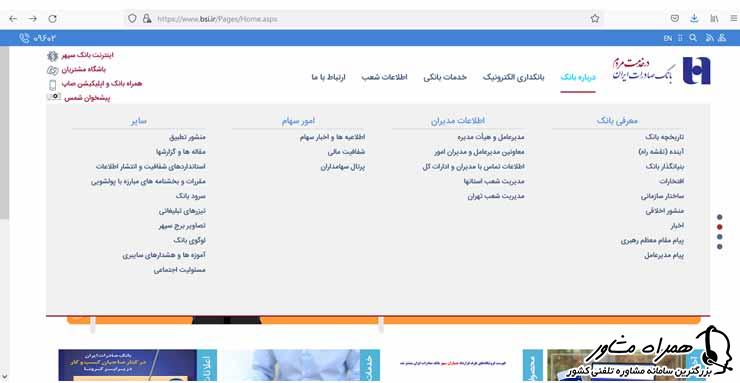Open سرود بانک link
This screenshot has height=383, width=740.
191,196
